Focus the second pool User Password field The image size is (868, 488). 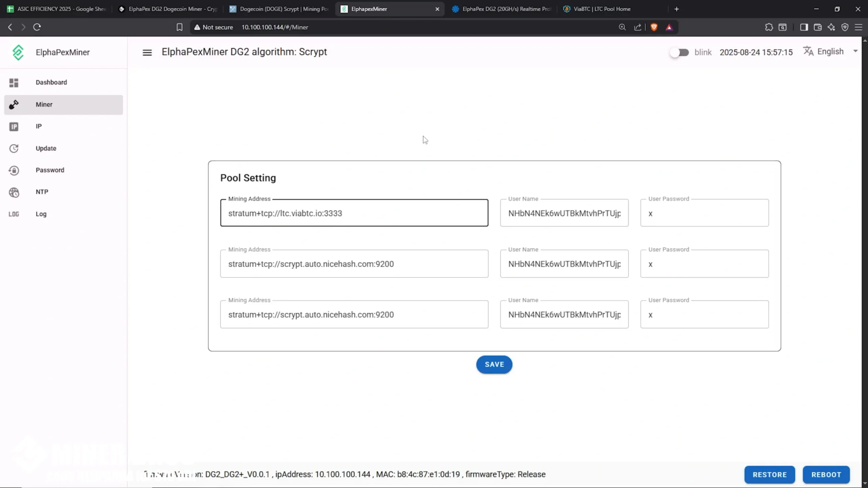tap(705, 264)
